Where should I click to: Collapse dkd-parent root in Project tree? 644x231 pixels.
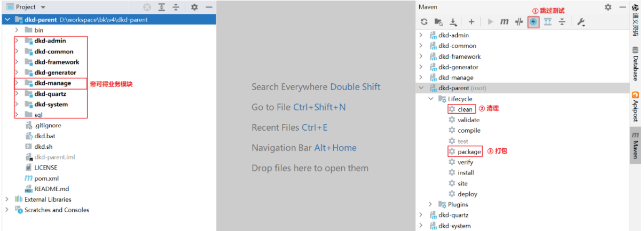(x=7, y=20)
